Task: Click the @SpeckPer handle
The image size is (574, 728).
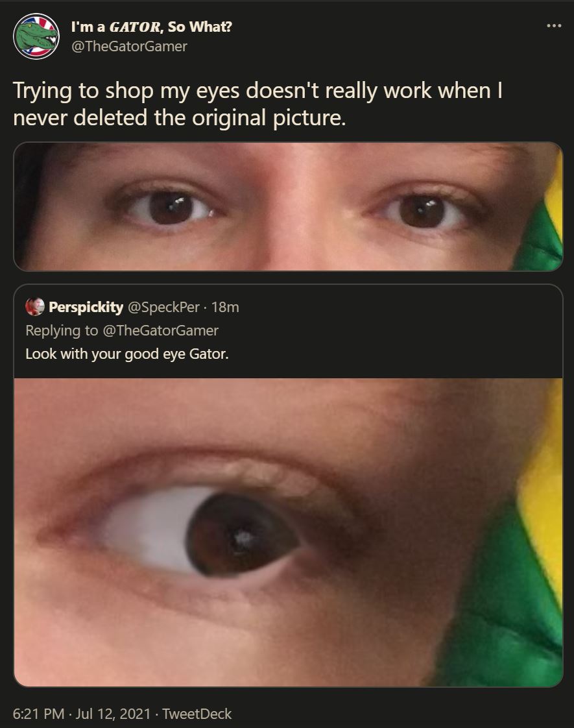Action: (x=163, y=307)
